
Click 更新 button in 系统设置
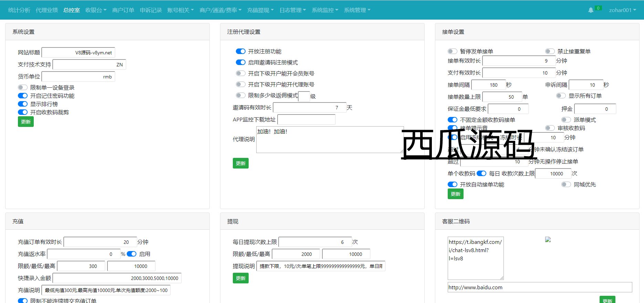tap(26, 122)
